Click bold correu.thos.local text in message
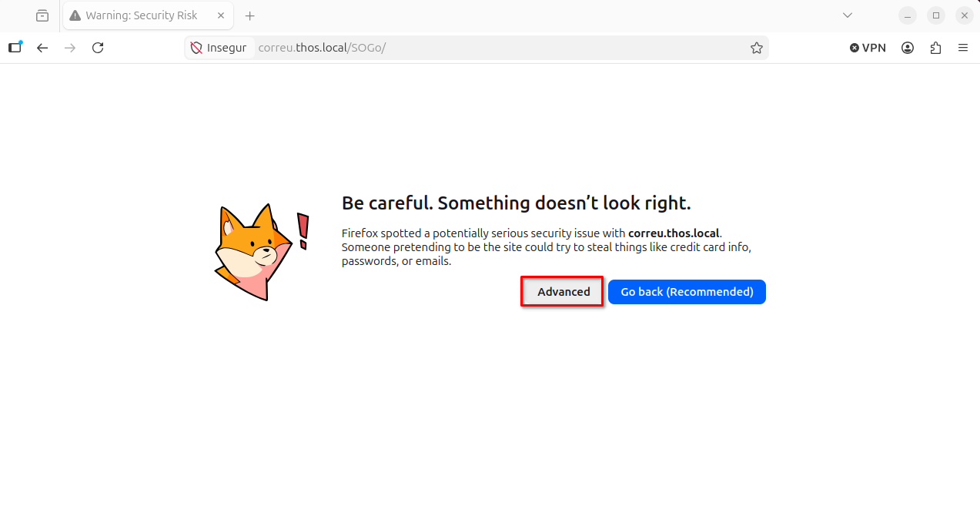 tap(674, 233)
